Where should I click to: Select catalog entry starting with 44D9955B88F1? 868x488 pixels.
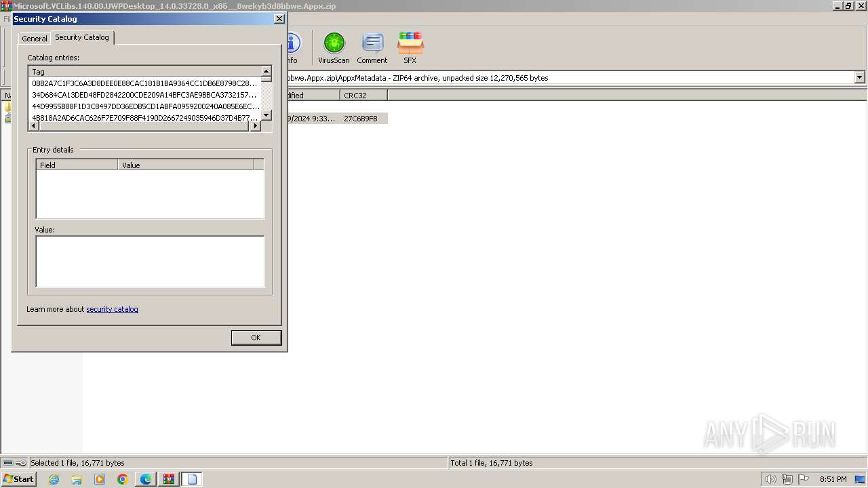coord(144,106)
